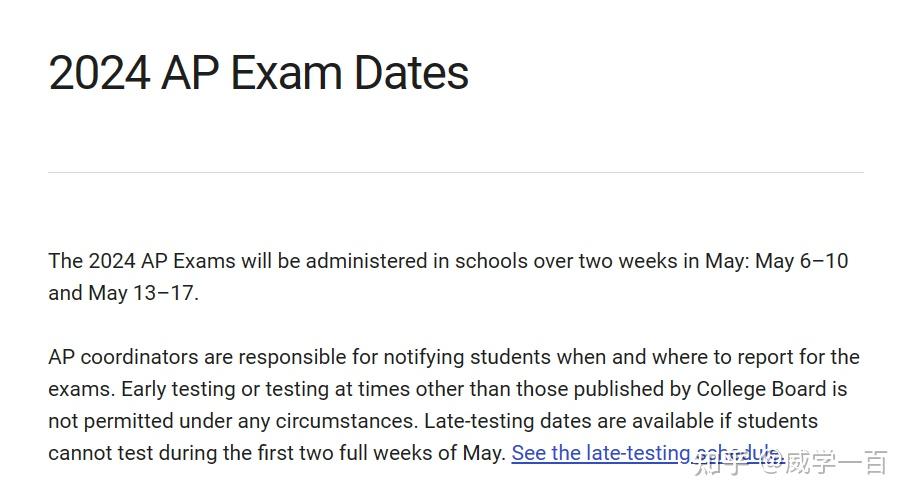This screenshot has height=499, width=911.
Task: Click the 知乎 watermark logo
Action: tap(720, 463)
